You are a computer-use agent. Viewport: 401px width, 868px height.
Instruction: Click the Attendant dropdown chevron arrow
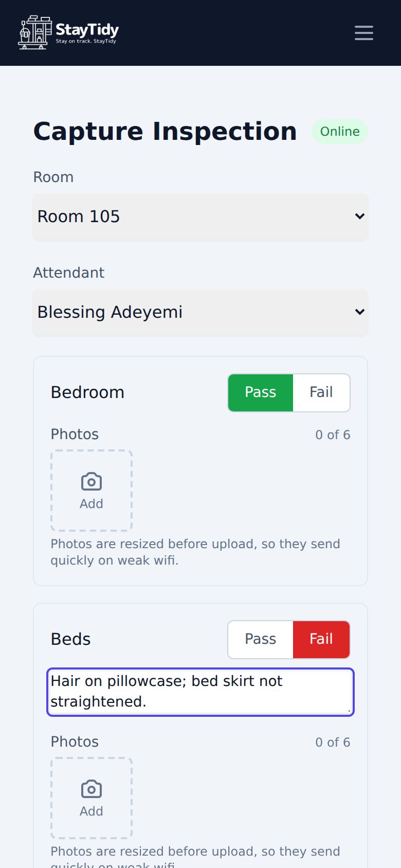click(360, 312)
